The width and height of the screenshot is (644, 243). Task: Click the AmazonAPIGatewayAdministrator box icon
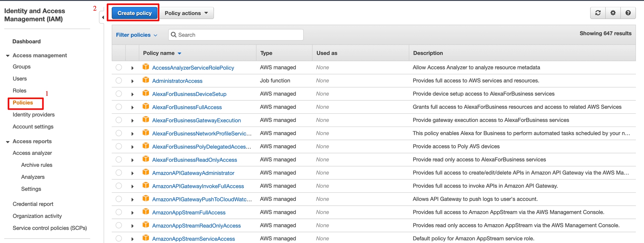pos(146,172)
